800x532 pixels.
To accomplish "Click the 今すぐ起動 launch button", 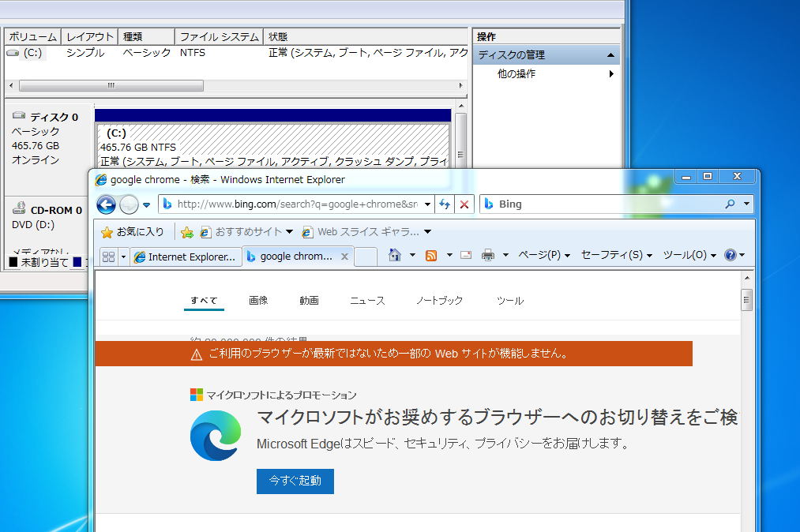I will tap(295, 481).
